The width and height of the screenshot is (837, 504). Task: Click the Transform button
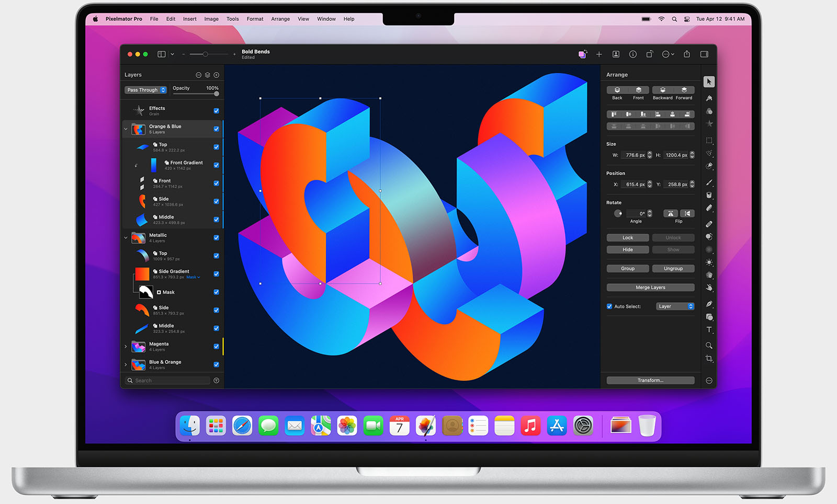point(650,380)
